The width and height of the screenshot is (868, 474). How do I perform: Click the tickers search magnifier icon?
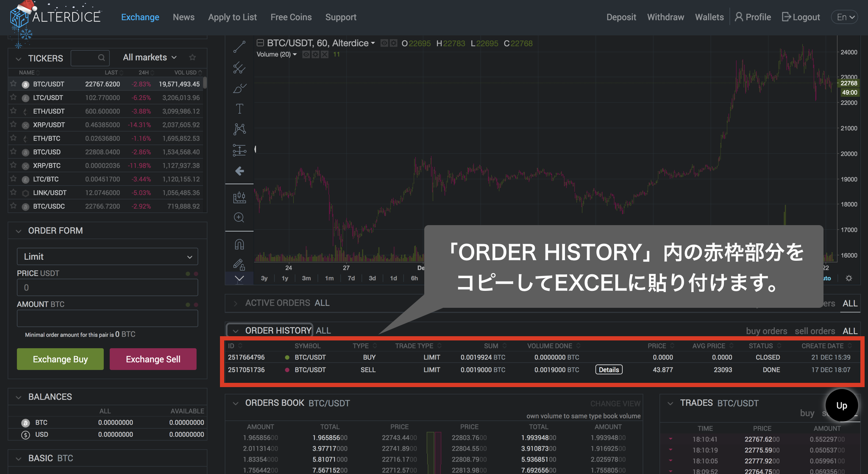(101, 58)
